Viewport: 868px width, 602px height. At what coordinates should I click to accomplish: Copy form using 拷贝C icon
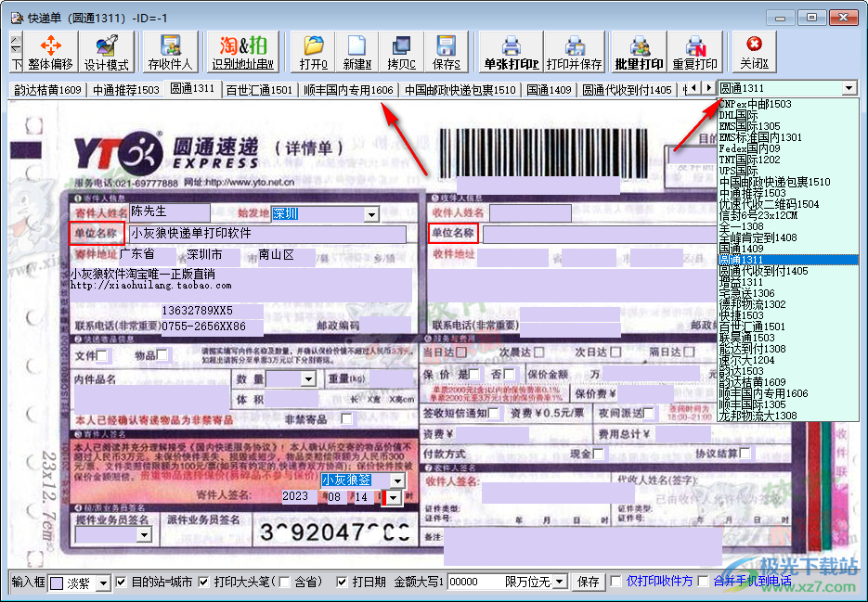point(401,51)
